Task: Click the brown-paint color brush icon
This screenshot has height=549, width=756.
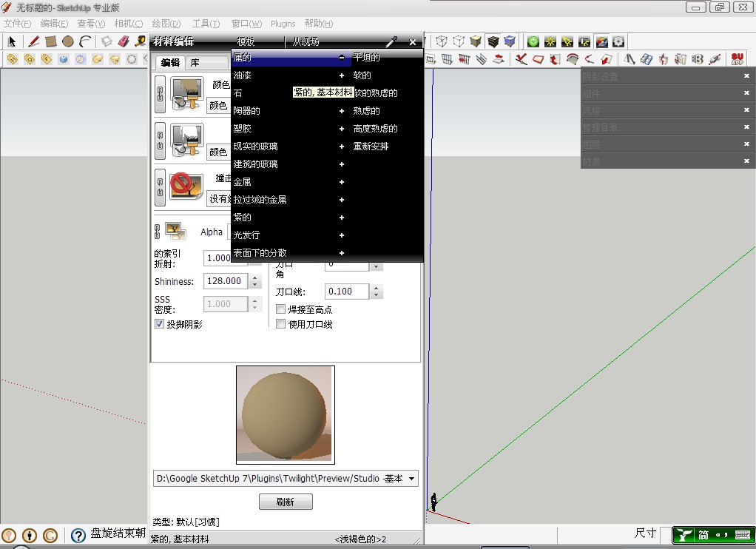Action: click(187, 93)
